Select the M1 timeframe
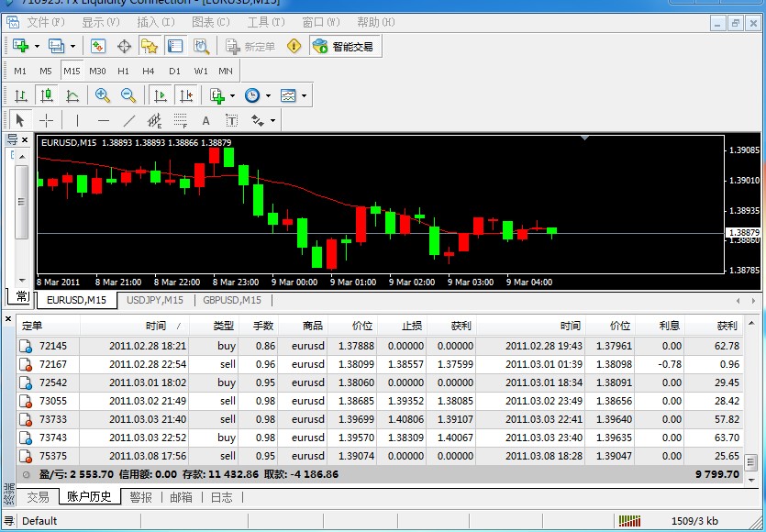Image resolution: width=766 pixels, height=532 pixels. point(20,71)
